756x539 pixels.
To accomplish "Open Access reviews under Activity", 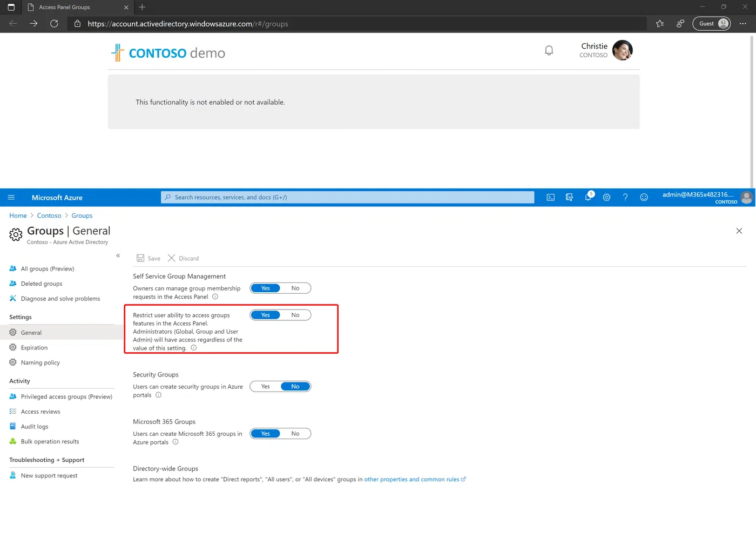I will tap(40, 412).
